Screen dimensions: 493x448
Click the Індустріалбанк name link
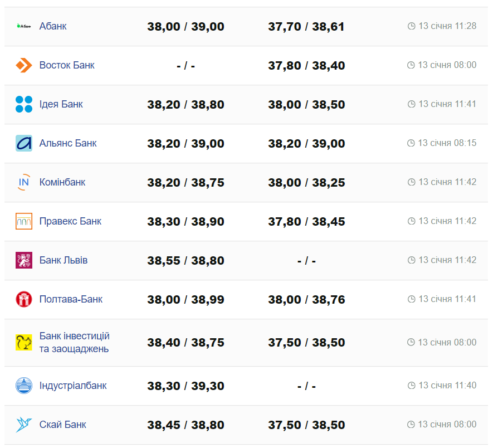73,386
